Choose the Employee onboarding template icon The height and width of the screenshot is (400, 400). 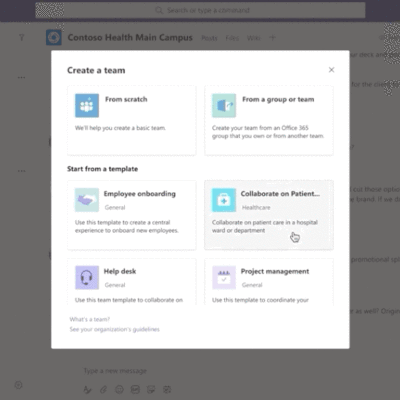click(87, 200)
